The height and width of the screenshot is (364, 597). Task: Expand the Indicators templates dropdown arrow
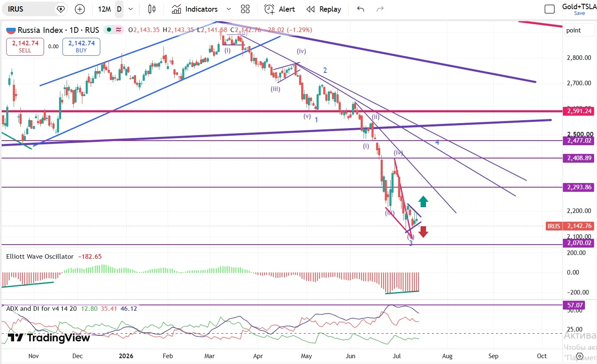click(228, 9)
